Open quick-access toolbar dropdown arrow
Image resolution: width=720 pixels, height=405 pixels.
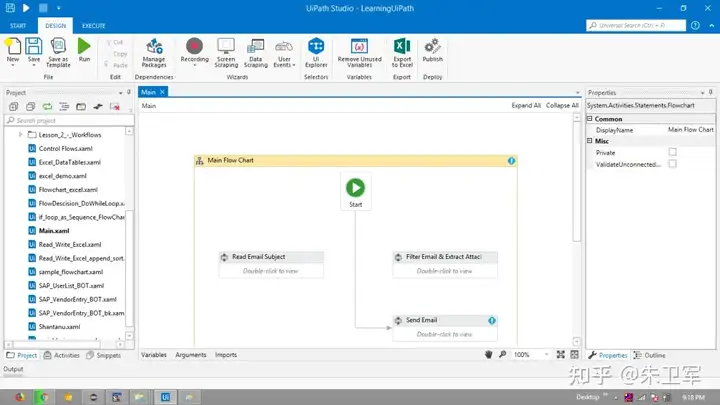(58, 8)
